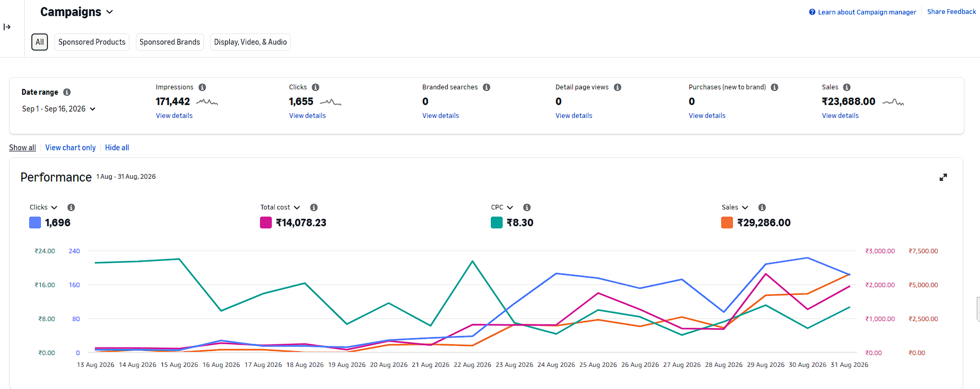Screen dimensions: 980x389
Task: Open View details under Detail page views
Action: (574, 116)
